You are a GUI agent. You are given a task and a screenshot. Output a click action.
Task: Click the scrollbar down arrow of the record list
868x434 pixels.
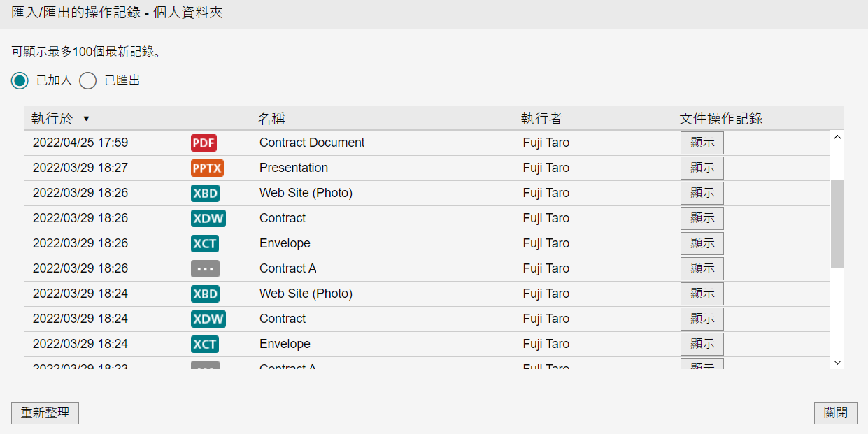point(837,362)
